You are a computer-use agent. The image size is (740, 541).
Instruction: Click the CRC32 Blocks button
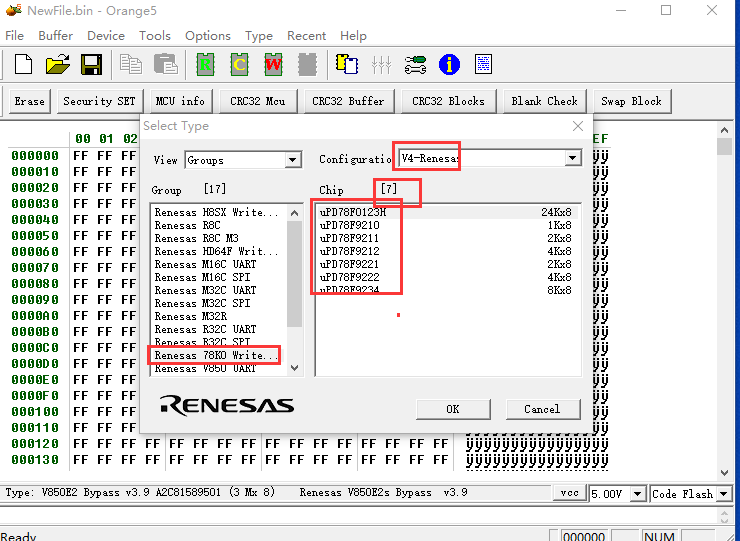[x=448, y=101]
